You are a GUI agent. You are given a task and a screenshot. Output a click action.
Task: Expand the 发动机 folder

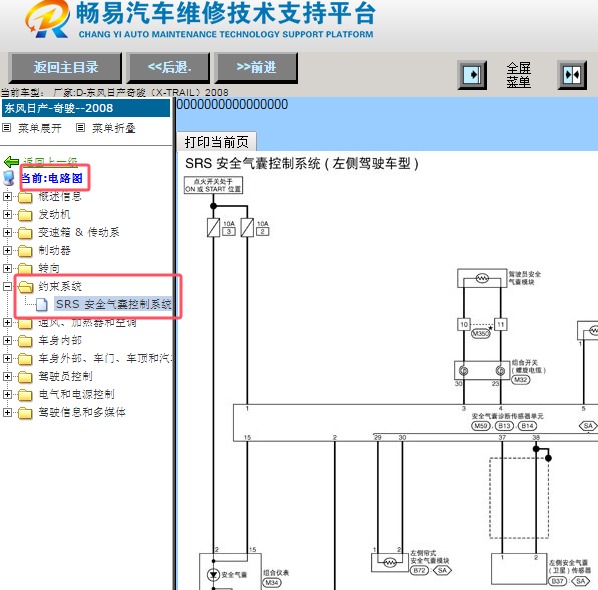(7, 214)
